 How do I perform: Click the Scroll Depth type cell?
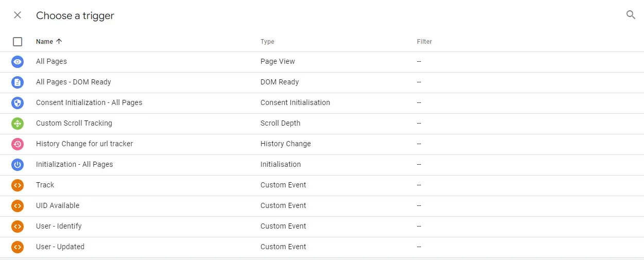pos(281,123)
